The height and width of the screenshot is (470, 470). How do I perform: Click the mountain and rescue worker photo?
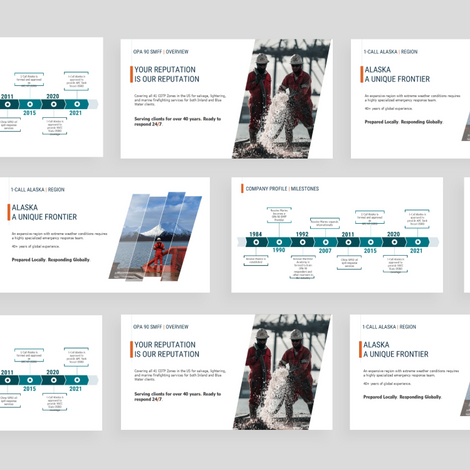[155, 236]
